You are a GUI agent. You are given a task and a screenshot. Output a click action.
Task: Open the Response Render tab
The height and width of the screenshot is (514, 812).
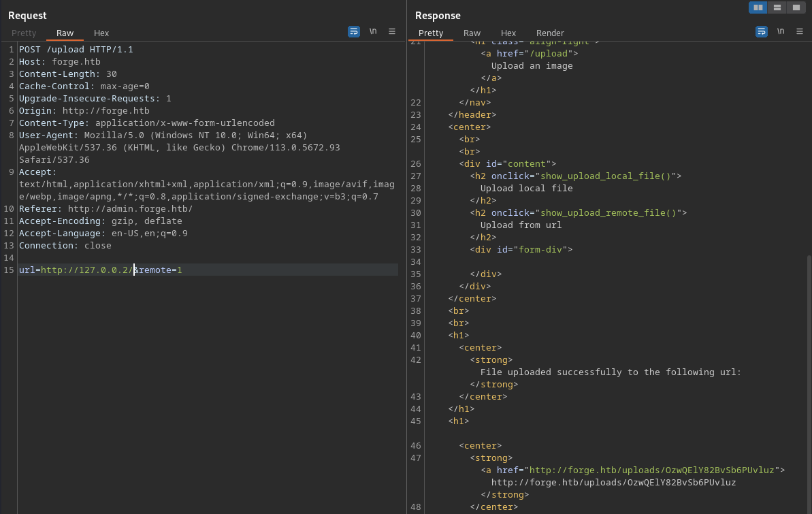[550, 33]
